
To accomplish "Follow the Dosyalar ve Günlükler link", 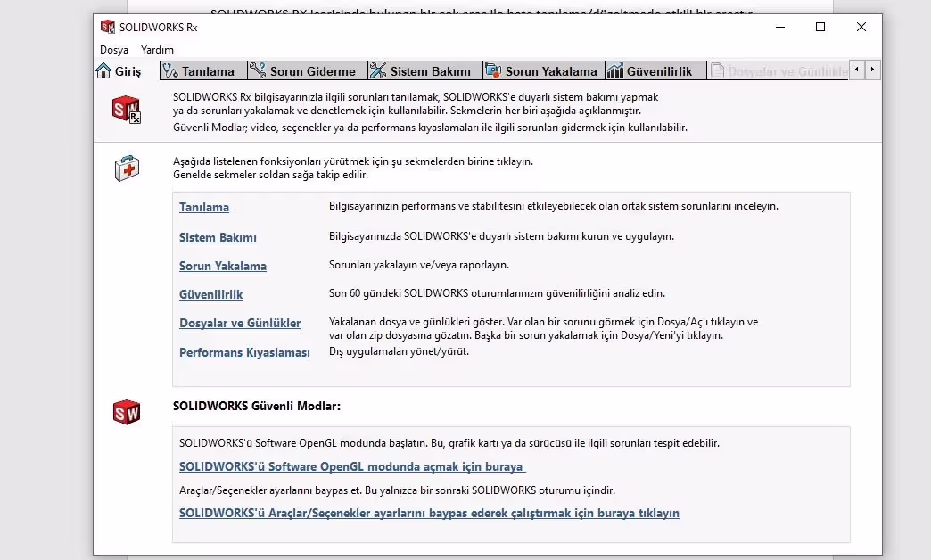I will tap(240, 323).
